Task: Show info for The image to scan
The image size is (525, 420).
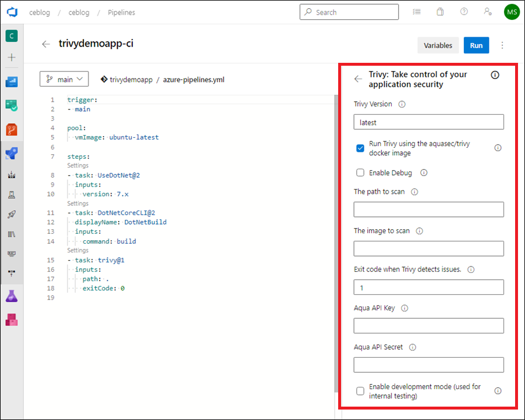Action: point(419,231)
